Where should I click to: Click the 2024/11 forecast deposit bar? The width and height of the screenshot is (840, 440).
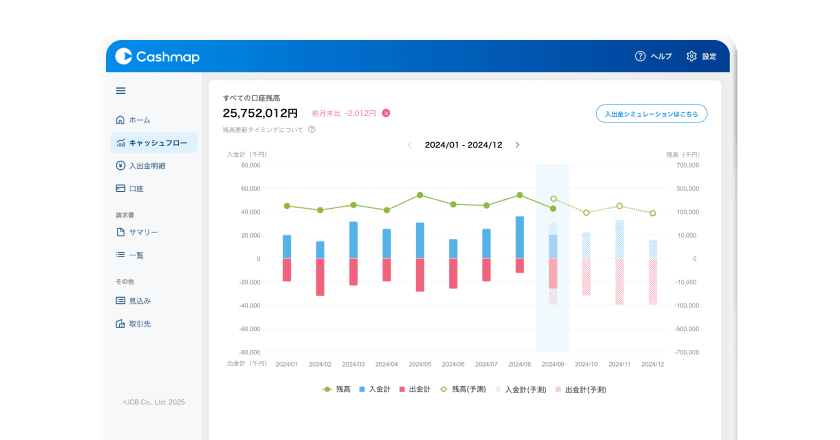click(x=619, y=239)
